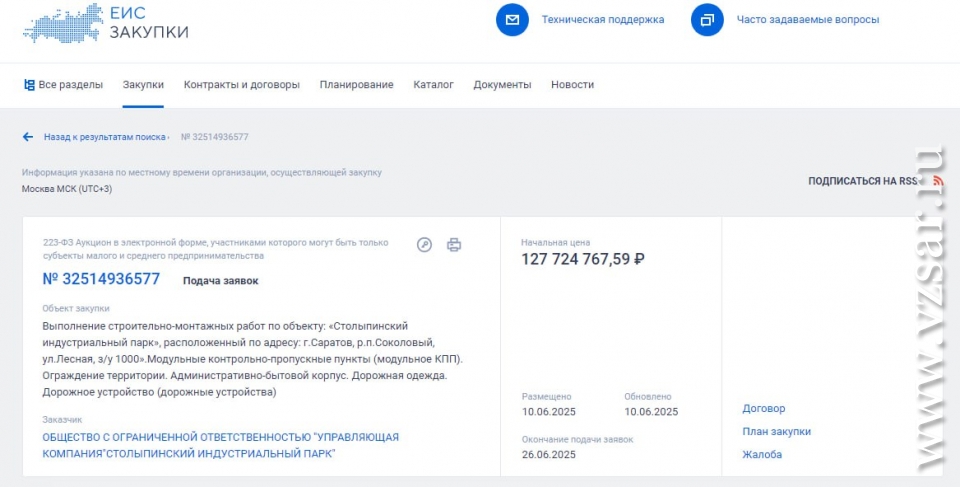Click the envelope technical support icon
Image resolution: width=960 pixels, height=487 pixels.
coord(512,20)
